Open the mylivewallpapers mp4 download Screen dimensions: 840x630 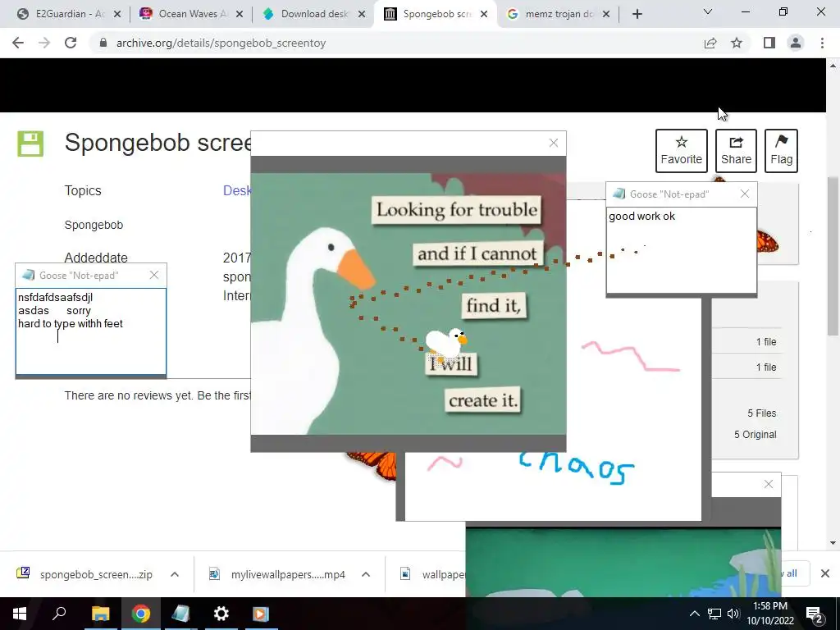279,574
